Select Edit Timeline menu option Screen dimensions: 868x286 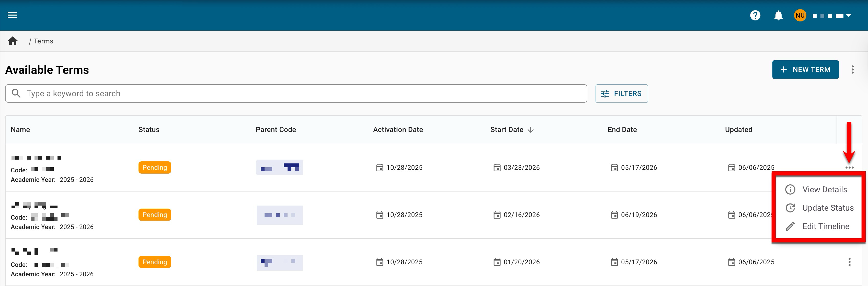tap(826, 226)
